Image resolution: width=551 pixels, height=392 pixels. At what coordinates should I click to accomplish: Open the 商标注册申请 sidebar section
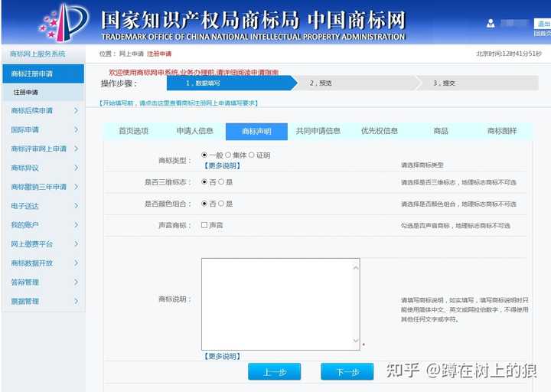tap(43, 73)
